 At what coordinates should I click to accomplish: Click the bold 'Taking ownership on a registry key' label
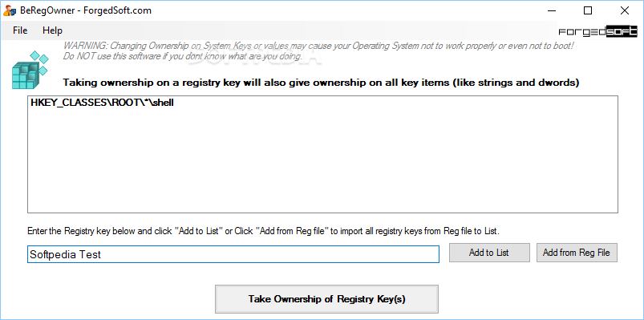(x=321, y=83)
